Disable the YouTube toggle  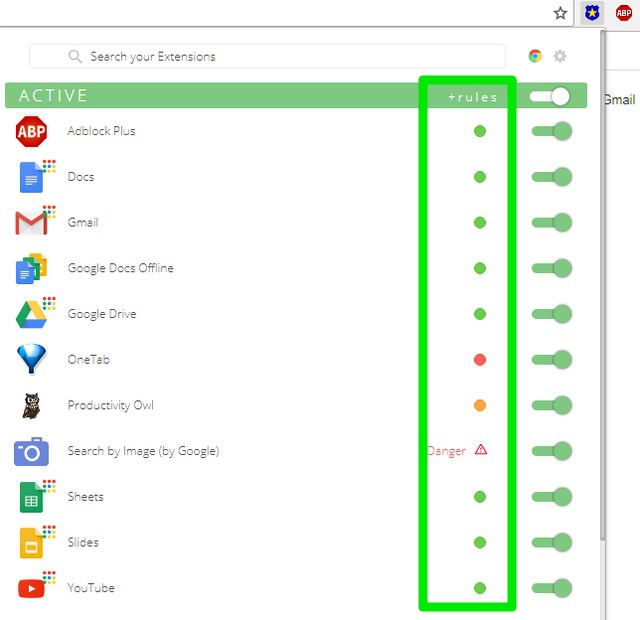pyautogui.click(x=552, y=588)
